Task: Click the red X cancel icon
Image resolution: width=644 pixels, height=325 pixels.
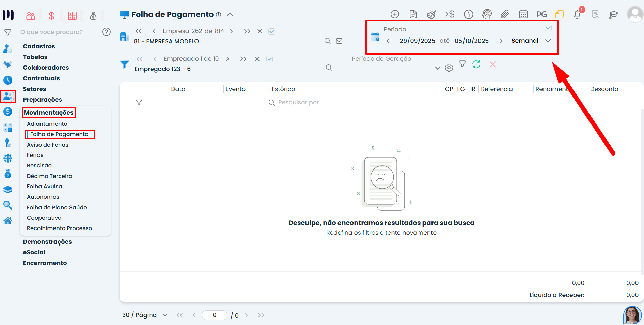Action: (492, 64)
